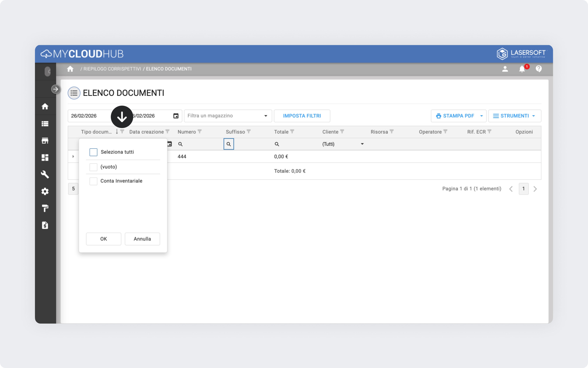
Task: Open the dashboard tiles sidebar icon
Action: pyautogui.click(x=45, y=157)
